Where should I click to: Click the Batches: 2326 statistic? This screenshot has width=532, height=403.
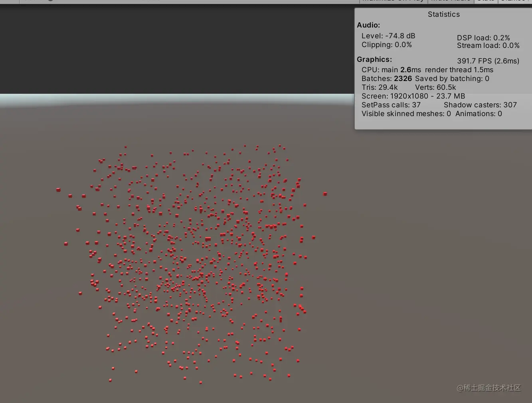(x=387, y=79)
